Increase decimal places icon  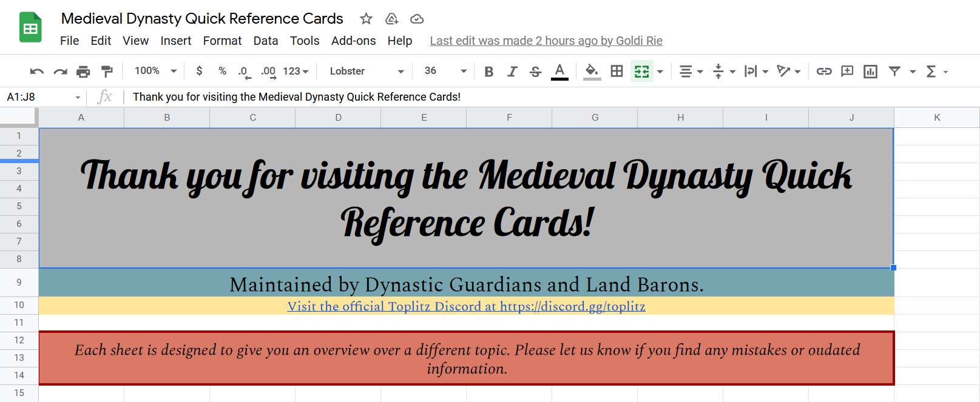point(268,72)
